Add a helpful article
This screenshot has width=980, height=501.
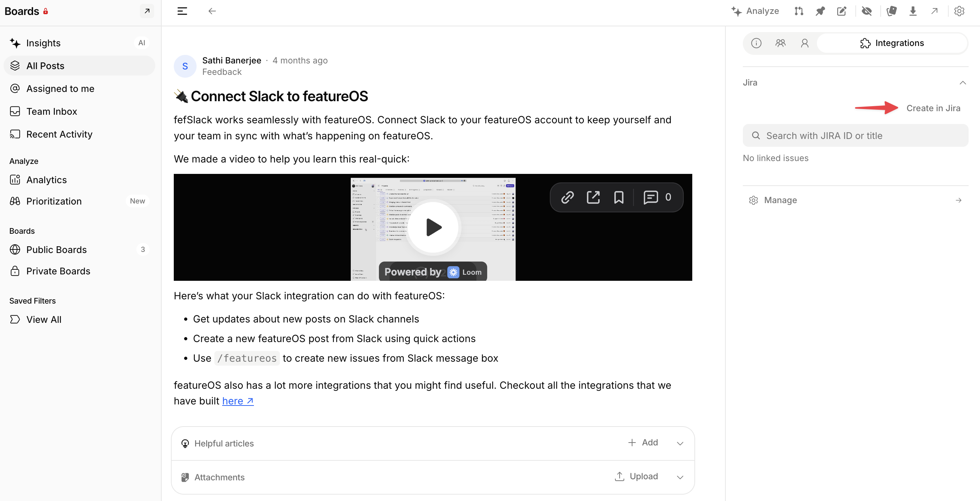642,442
